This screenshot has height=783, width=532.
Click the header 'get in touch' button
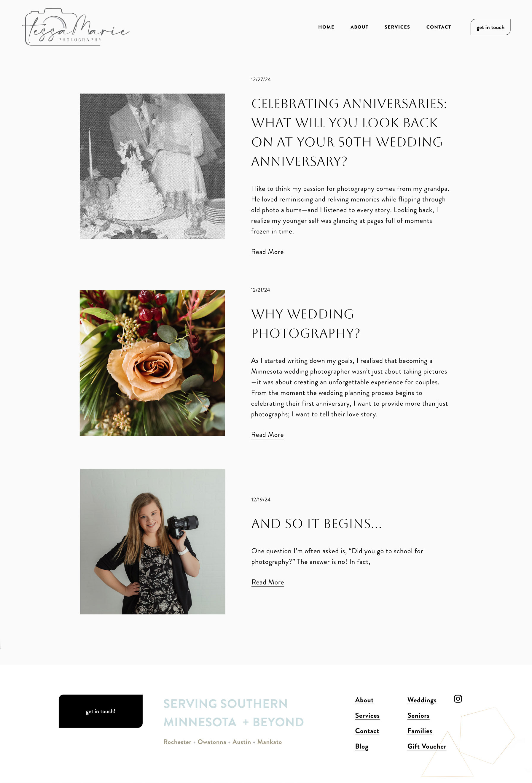[x=490, y=27]
